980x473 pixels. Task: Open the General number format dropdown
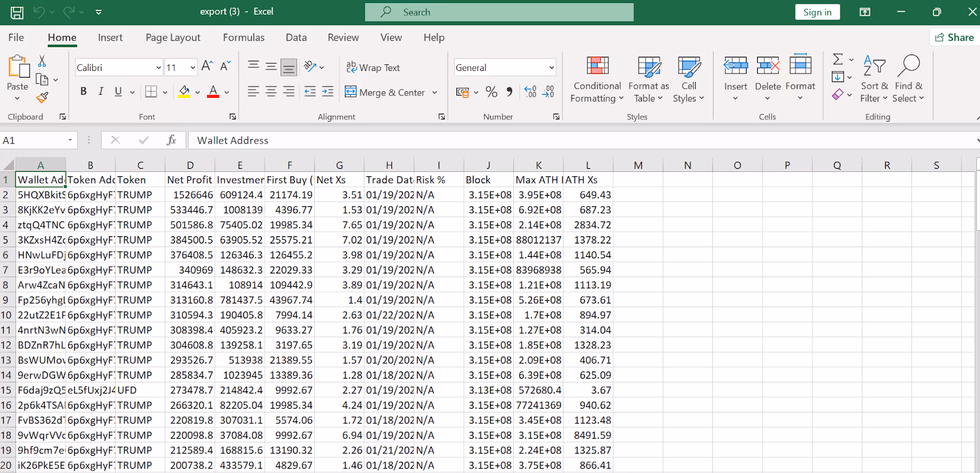[551, 67]
